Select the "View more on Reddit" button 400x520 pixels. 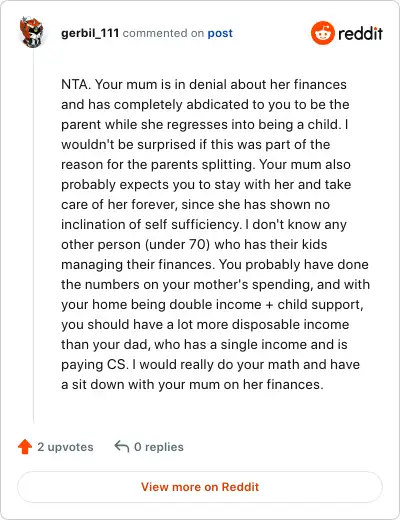pyautogui.click(x=200, y=487)
